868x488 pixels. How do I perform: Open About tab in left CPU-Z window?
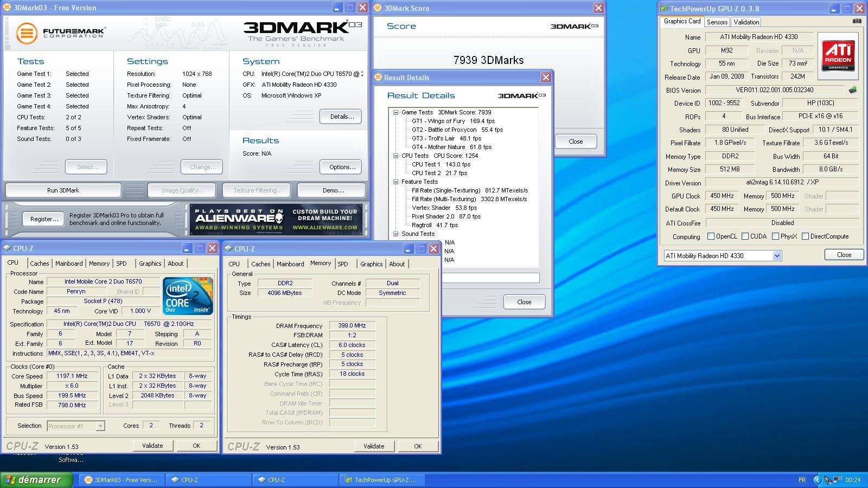[175, 264]
